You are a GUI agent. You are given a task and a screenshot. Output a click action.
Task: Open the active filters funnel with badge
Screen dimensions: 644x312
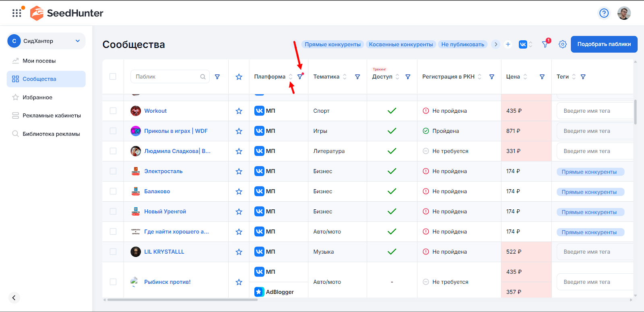(x=545, y=44)
